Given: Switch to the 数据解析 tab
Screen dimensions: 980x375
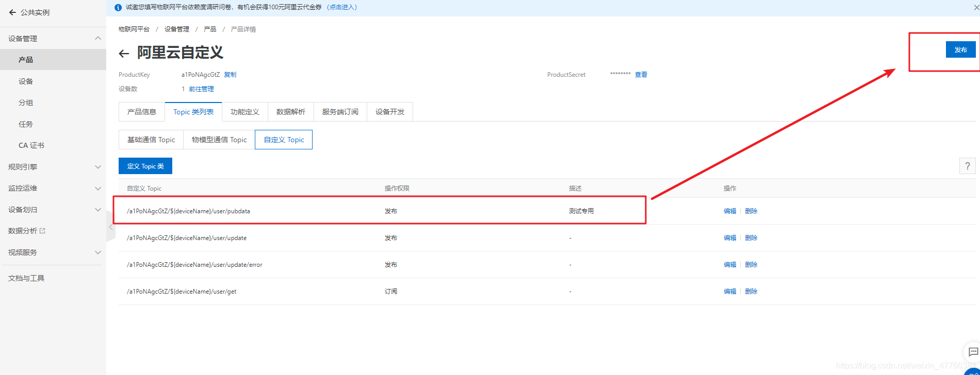Looking at the screenshot, I should [x=291, y=112].
